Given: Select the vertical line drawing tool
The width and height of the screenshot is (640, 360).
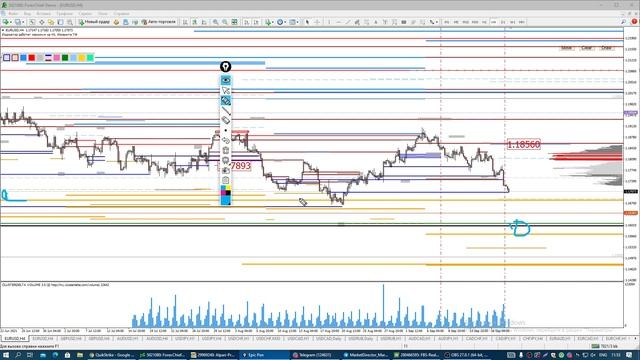Looking at the screenshot, I should point(329,22).
